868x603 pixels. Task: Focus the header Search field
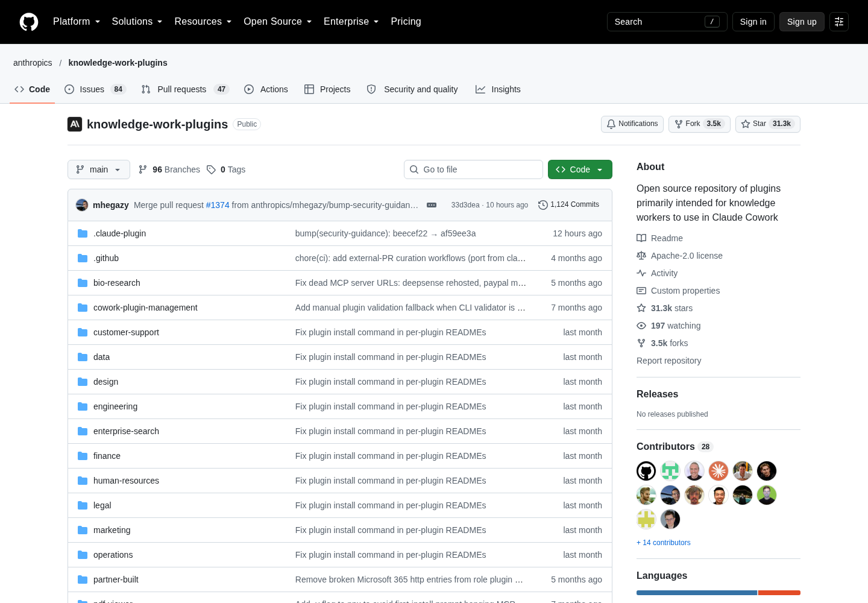click(x=667, y=22)
